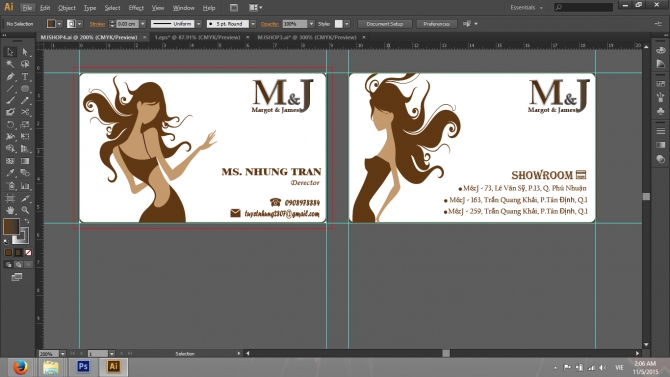This screenshot has width=670, height=377.
Task: Open the 5 pt. Round brush dropdown
Action: coord(253,24)
